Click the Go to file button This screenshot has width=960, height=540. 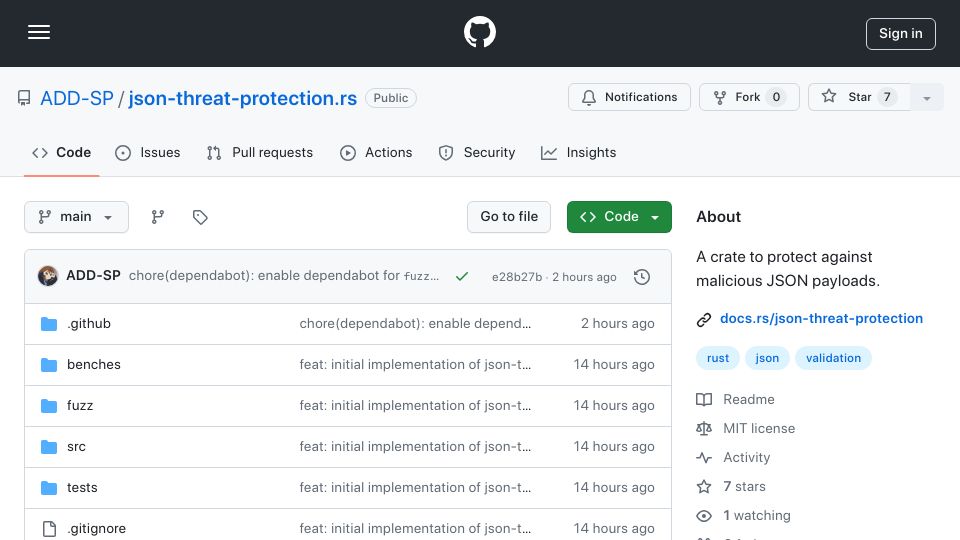(x=509, y=217)
